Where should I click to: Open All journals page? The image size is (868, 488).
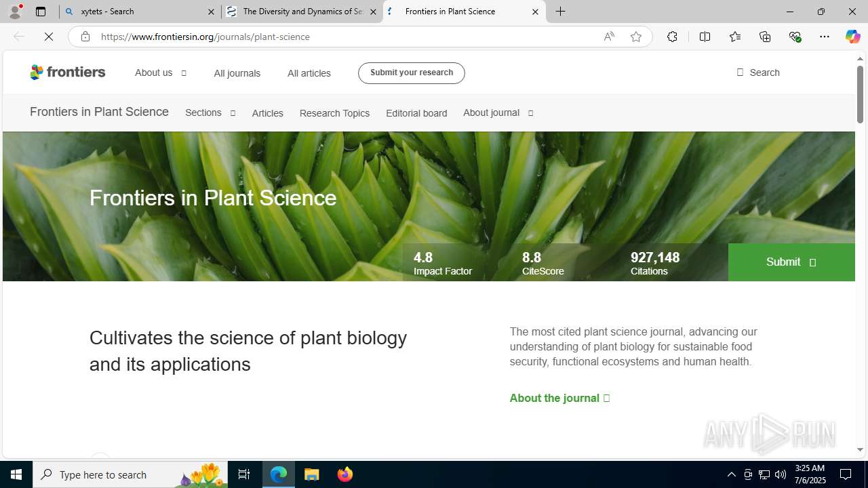237,73
